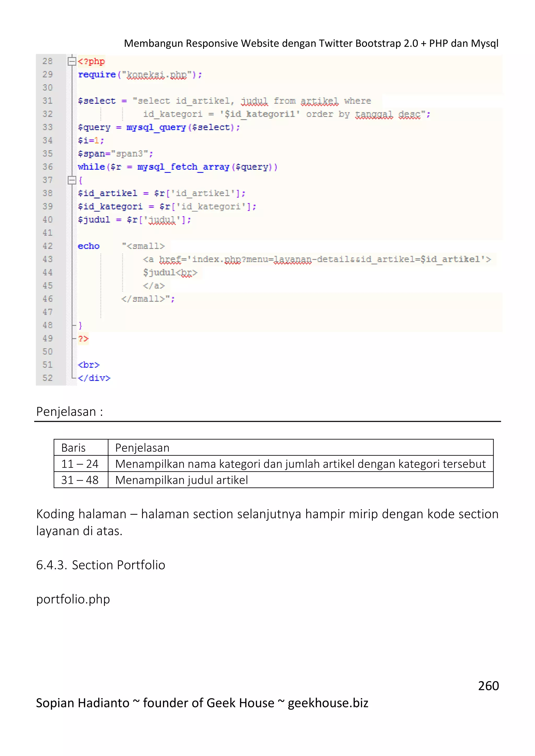Viewport: 535px width, 756px height.
Task: Click the closing </div> tag
Action: [94, 378]
